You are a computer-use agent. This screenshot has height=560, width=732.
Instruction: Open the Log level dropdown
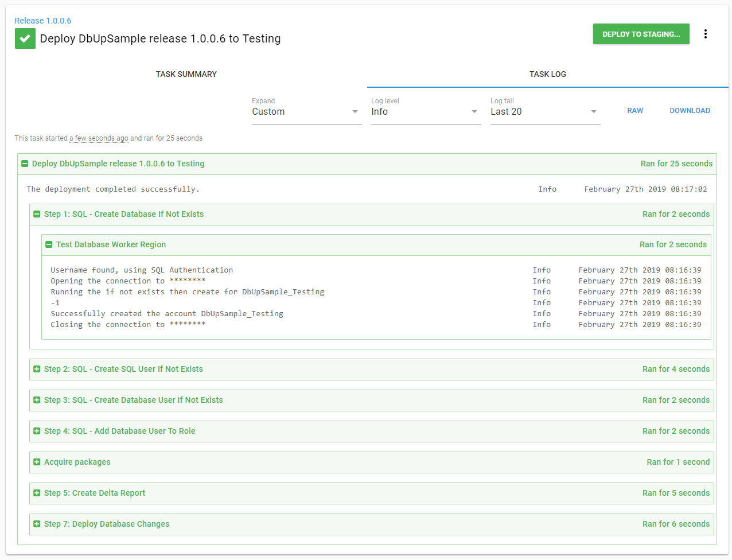425,112
